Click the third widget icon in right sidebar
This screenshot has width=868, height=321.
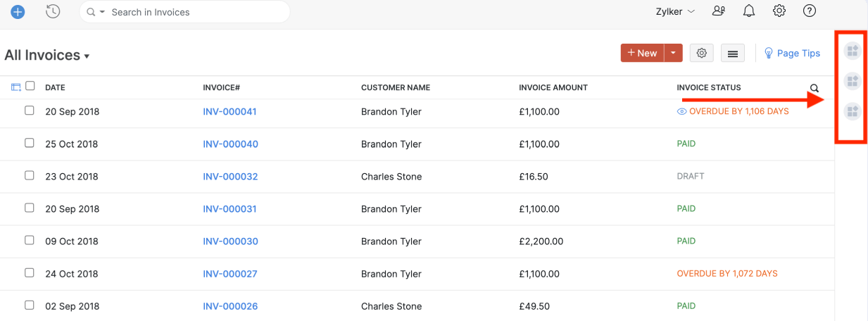coord(853,111)
